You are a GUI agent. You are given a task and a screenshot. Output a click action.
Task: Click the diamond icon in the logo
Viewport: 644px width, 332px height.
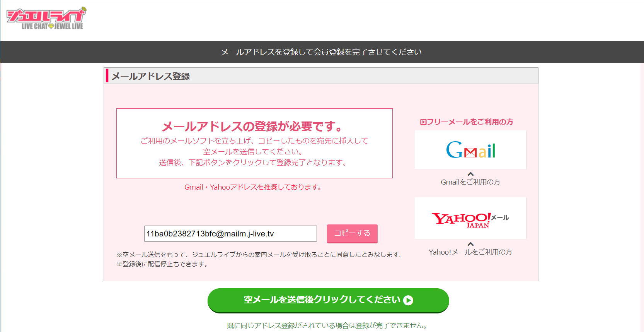(51, 26)
